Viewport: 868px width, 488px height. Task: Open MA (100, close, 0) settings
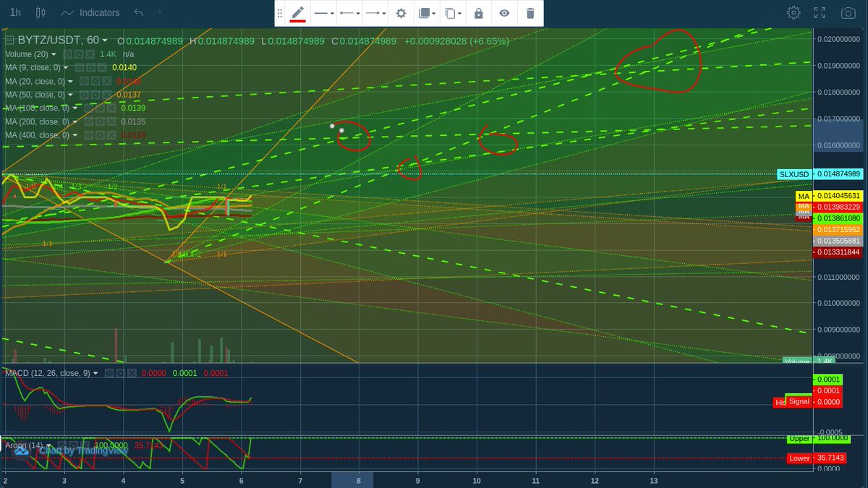(x=100, y=108)
